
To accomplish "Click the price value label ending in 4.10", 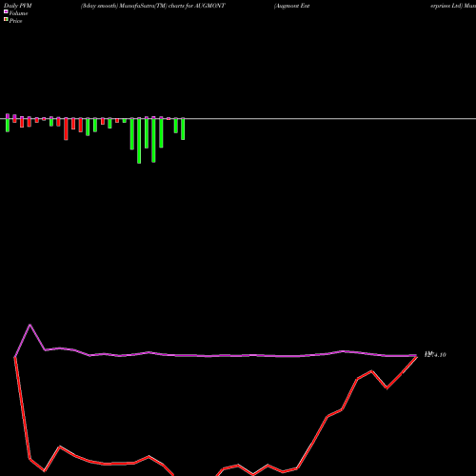I will (435, 354).
